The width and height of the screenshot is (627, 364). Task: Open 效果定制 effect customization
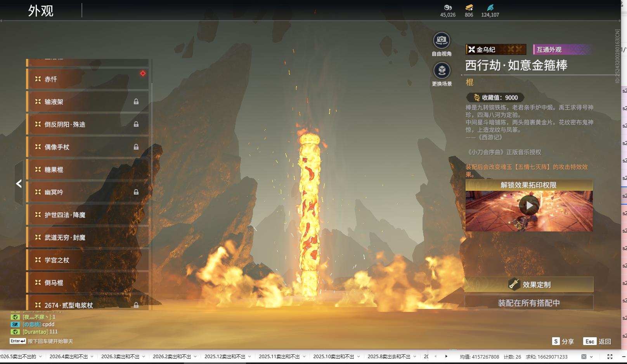(x=529, y=285)
